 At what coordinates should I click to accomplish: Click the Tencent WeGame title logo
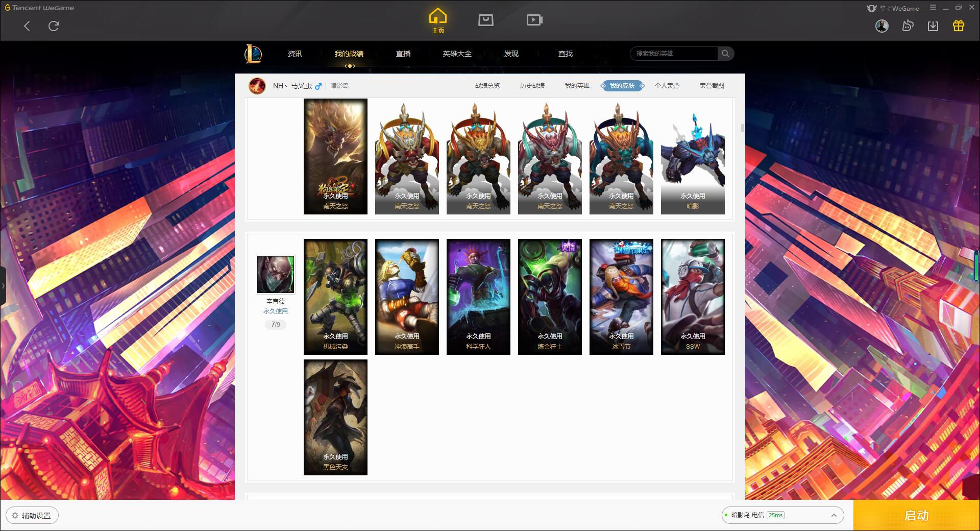(x=39, y=8)
